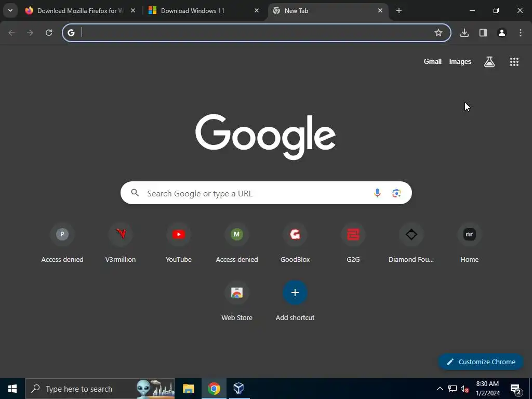
Task: Open the Google apps grid
Action: click(x=514, y=61)
